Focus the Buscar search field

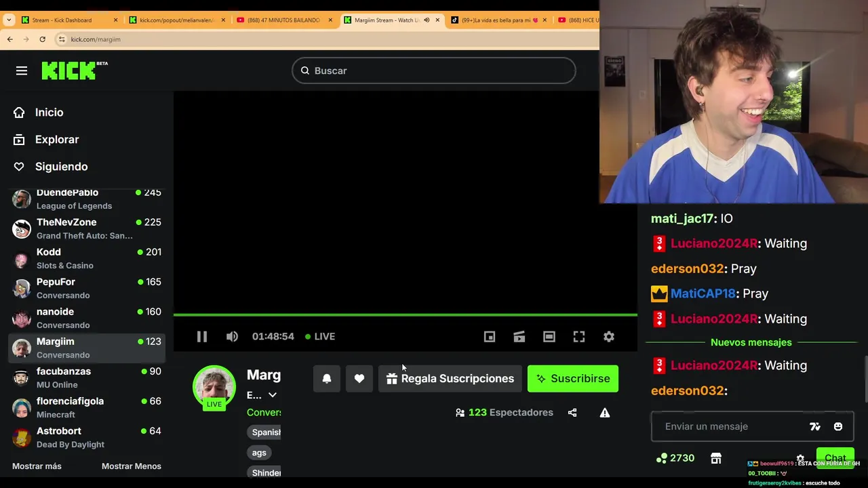point(434,70)
